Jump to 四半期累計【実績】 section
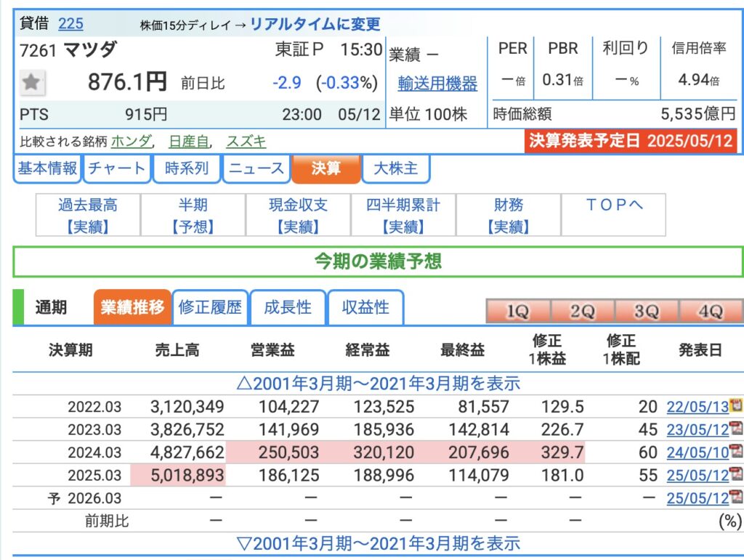The image size is (744, 560). pos(403,215)
